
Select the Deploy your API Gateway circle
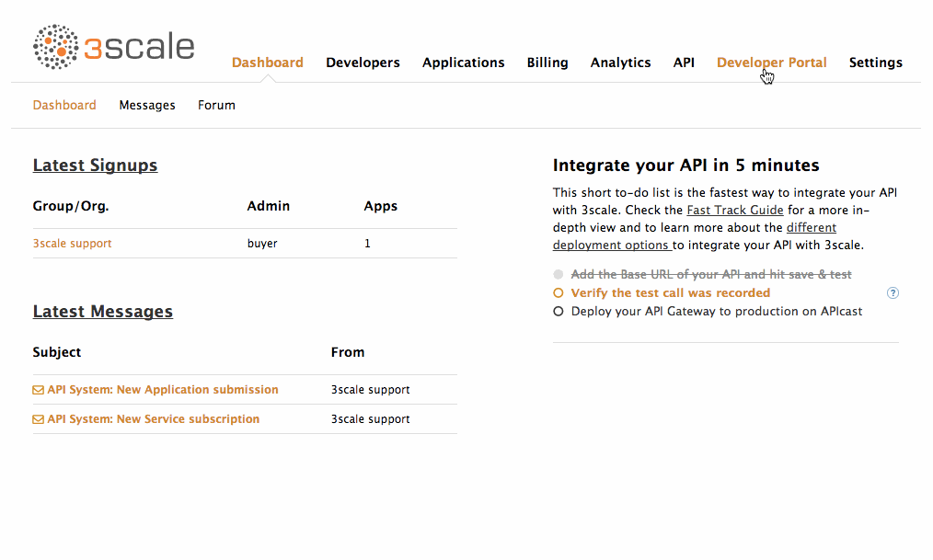pyautogui.click(x=558, y=312)
